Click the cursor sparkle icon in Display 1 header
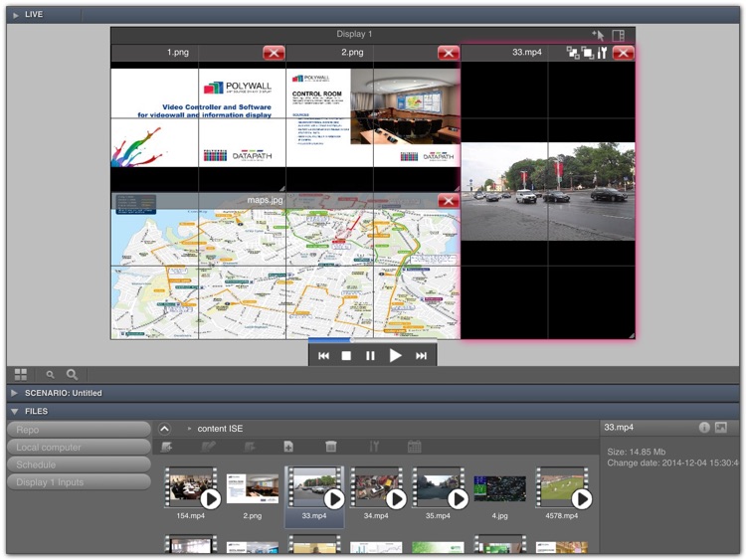Image resolution: width=746 pixels, height=560 pixels. tap(598, 35)
